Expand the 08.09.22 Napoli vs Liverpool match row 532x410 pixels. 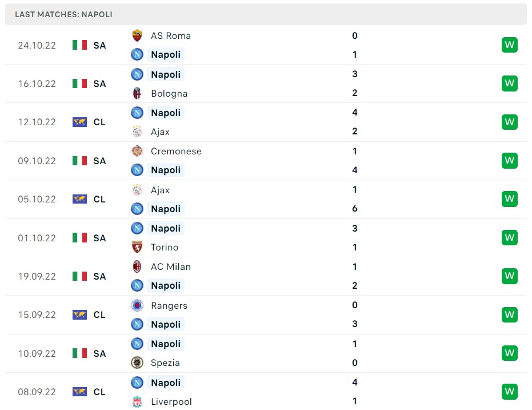[x=266, y=392]
